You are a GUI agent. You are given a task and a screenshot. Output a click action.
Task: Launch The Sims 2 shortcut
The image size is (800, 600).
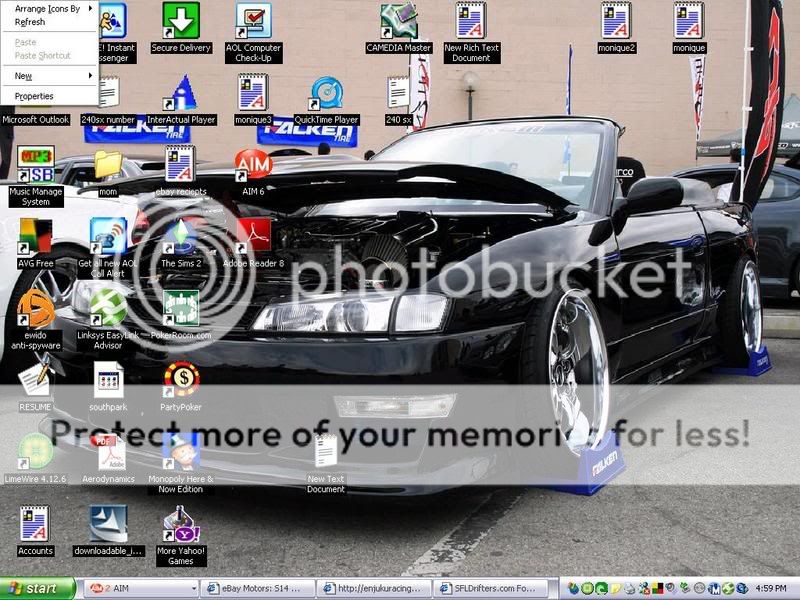pyautogui.click(x=181, y=237)
